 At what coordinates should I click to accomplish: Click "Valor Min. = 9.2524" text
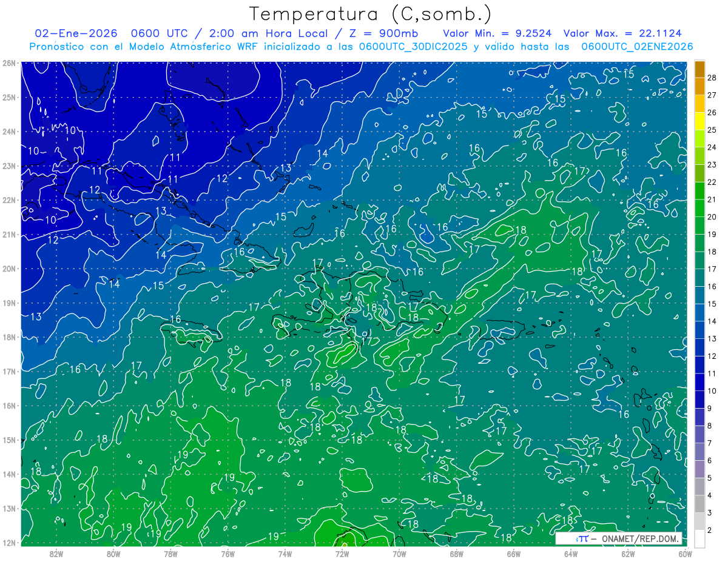pyautogui.click(x=497, y=33)
